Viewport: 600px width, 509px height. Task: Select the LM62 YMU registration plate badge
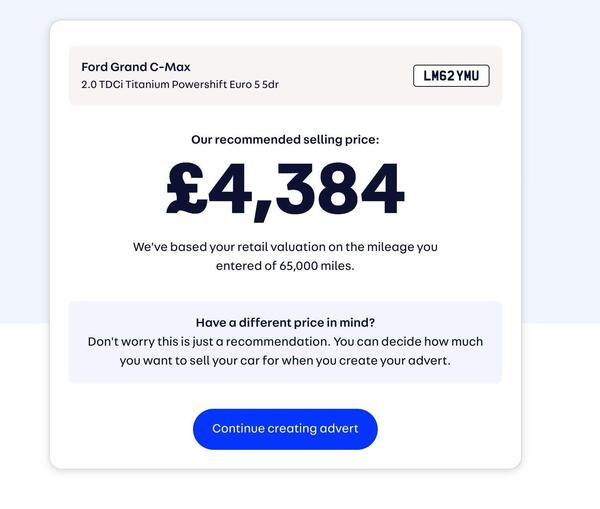tap(451, 76)
